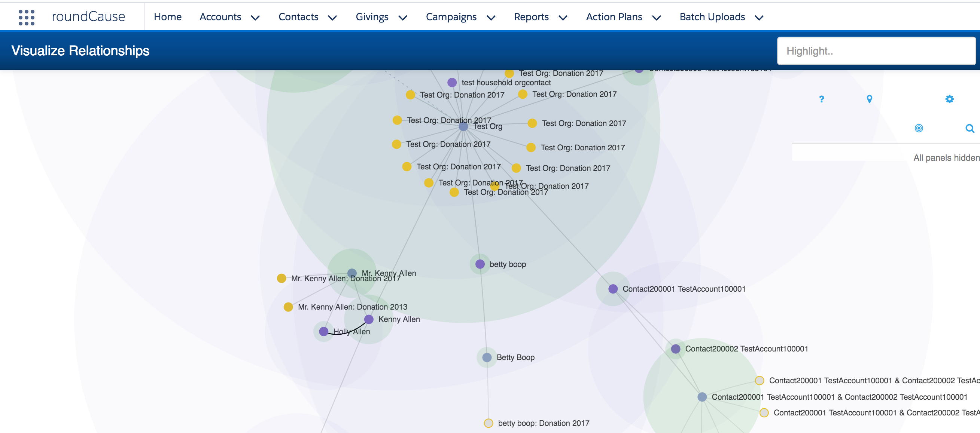Open the Batch Uploads tab
This screenshot has height=433, width=980.
coord(712,17)
